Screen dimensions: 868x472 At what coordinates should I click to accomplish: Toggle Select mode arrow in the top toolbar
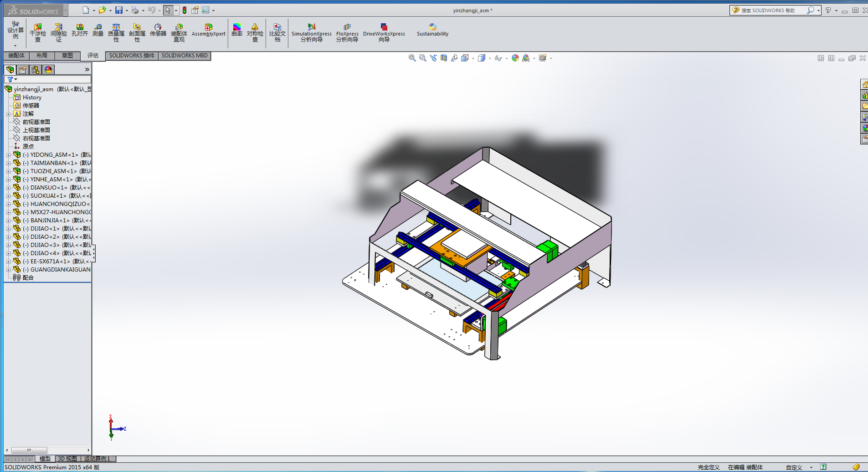click(x=168, y=10)
